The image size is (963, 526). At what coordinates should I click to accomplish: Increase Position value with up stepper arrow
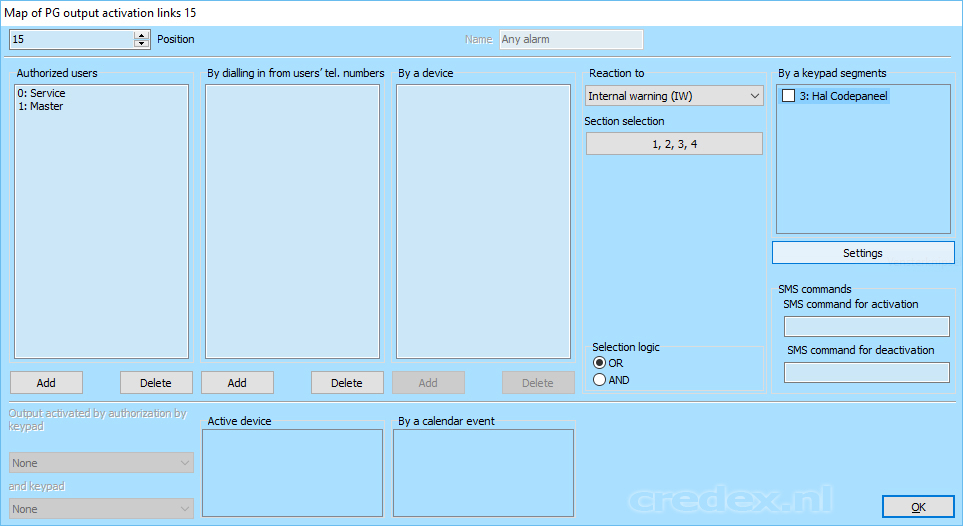[x=141, y=36]
